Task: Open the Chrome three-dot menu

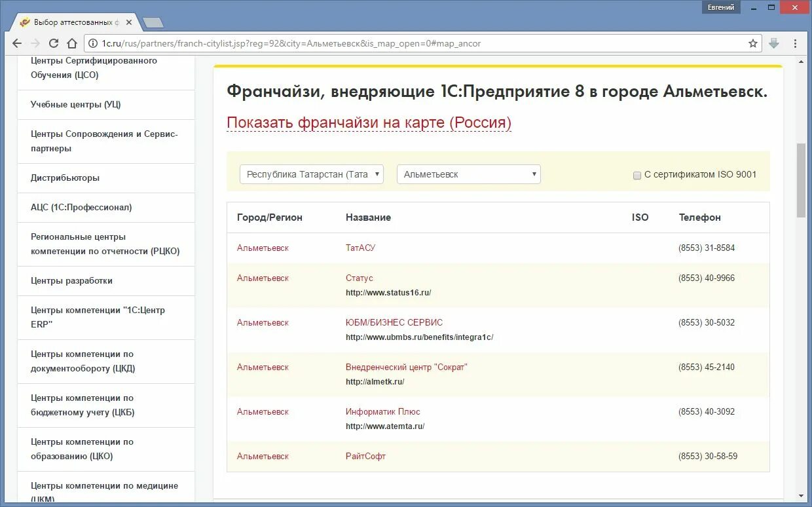Action: (x=795, y=43)
